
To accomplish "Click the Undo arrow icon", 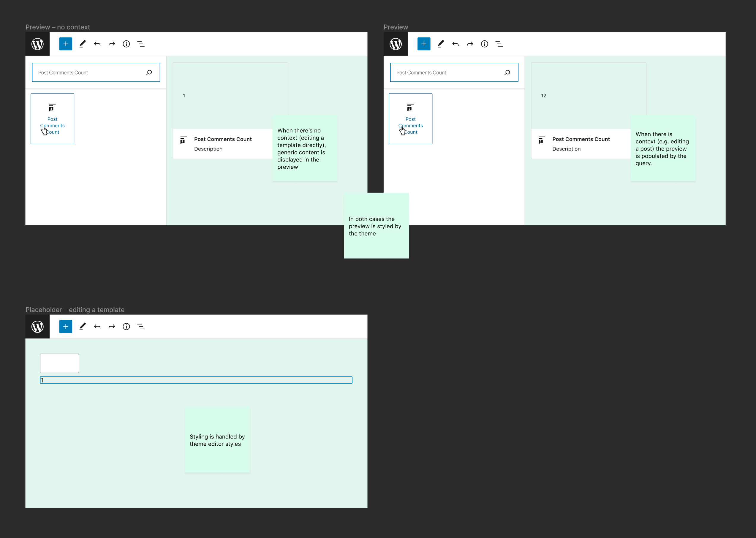I will (97, 44).
